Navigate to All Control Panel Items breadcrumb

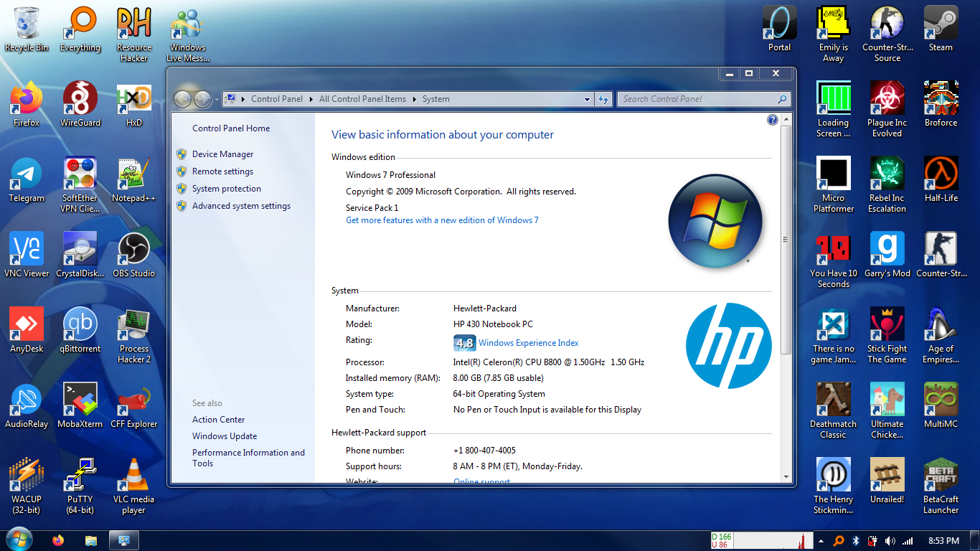click(x=362, y=99)
